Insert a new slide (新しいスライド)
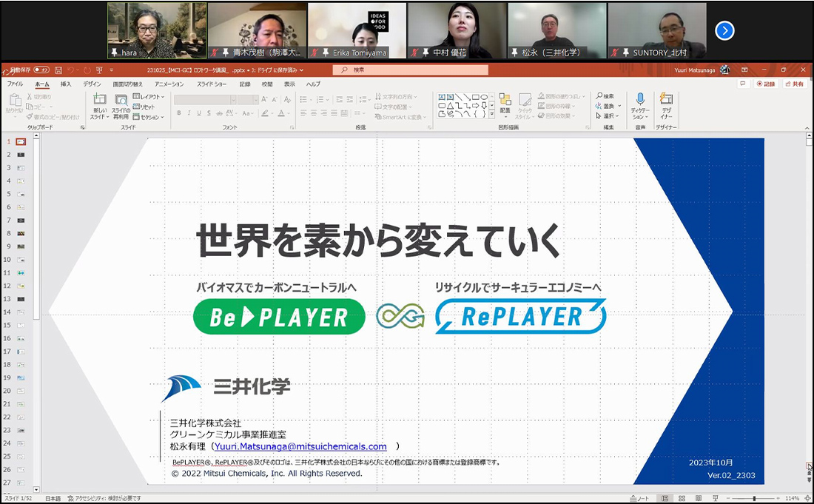The height and width of the screenshot is (504, 814). point(99,107)
